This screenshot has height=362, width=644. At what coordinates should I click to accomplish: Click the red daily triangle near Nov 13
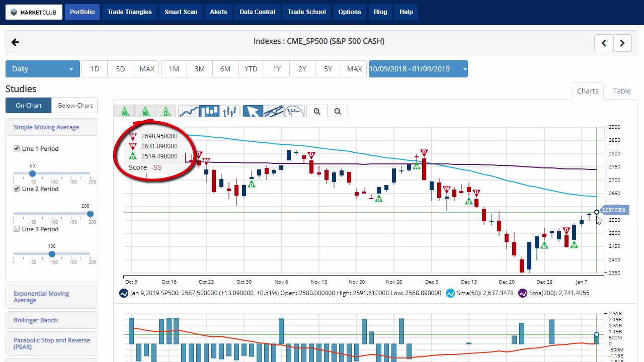pyautogui.click(x=311, y=155)
